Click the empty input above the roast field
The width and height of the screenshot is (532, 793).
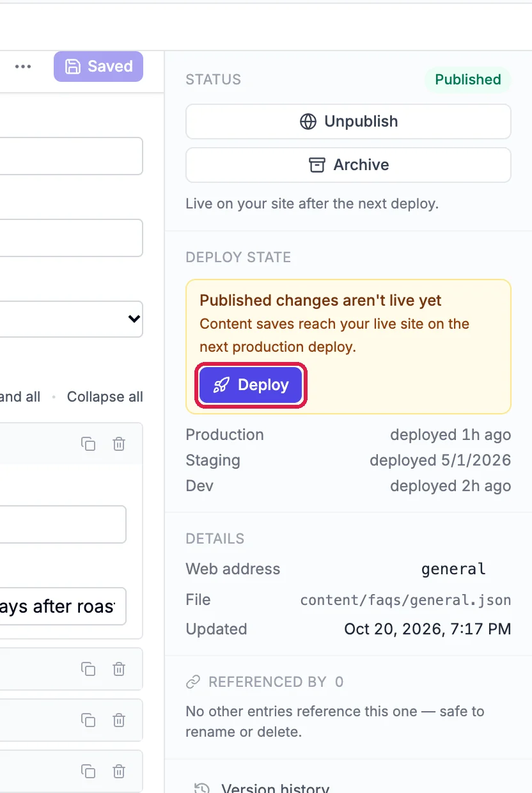[x=63, y=524]
